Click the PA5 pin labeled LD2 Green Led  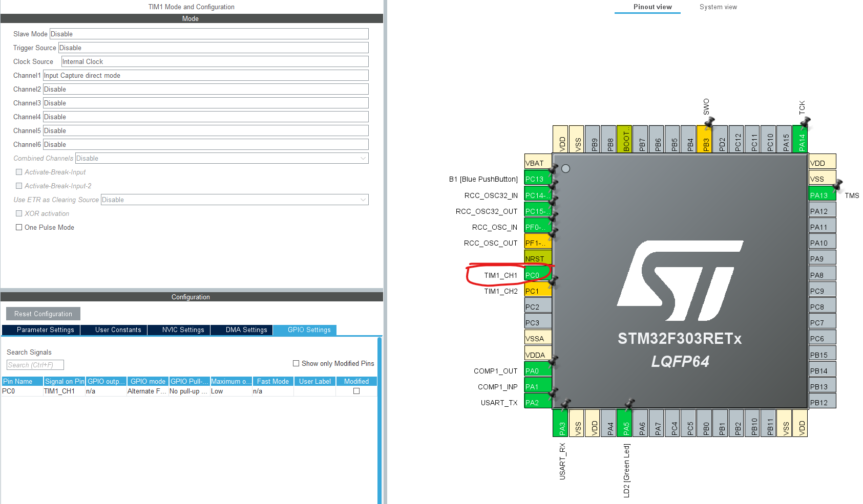625,424
